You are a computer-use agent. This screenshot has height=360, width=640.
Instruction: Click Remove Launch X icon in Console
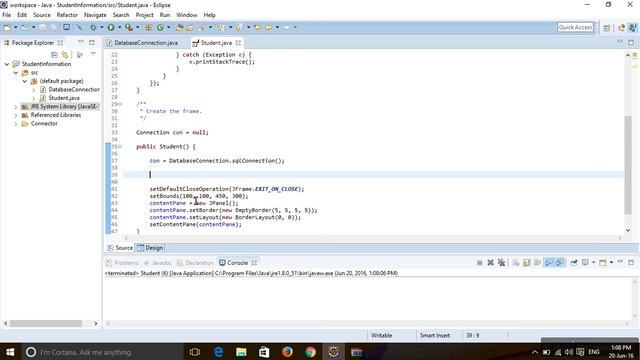click(x=490, y=262)
